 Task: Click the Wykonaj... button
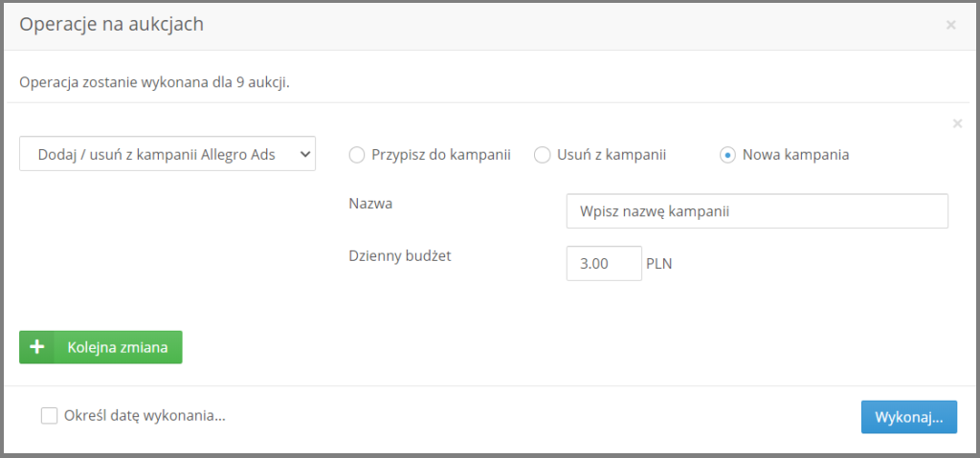pyautogui.click(x=909, y=418)
